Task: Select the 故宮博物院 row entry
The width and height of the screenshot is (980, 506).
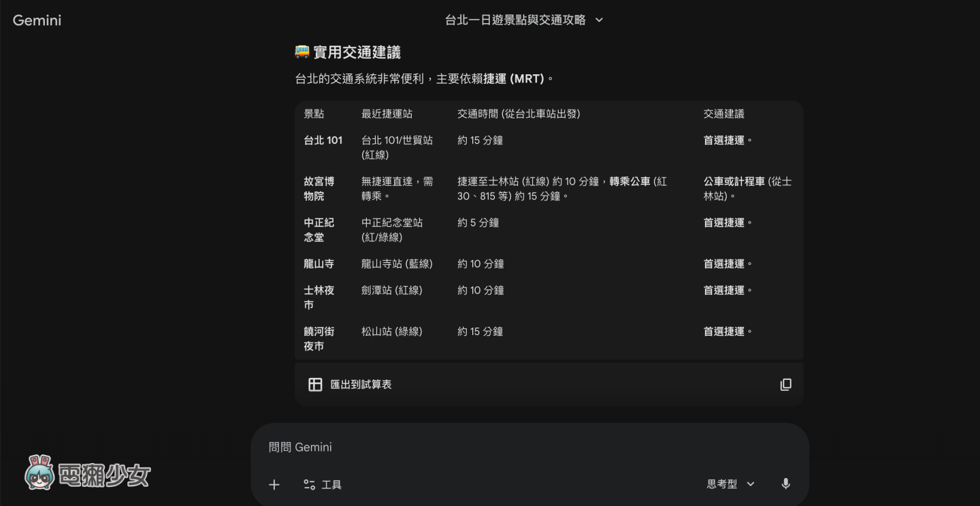Action: coord(319,189)
